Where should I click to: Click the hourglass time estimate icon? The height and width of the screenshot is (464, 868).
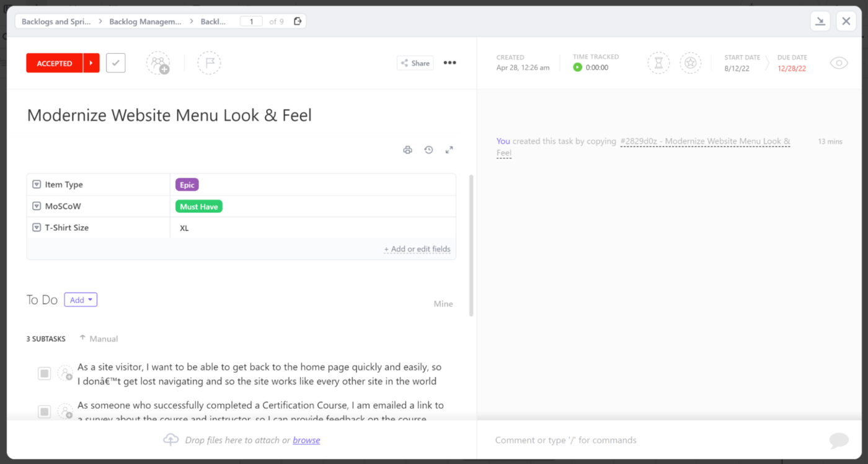[658, 63]
